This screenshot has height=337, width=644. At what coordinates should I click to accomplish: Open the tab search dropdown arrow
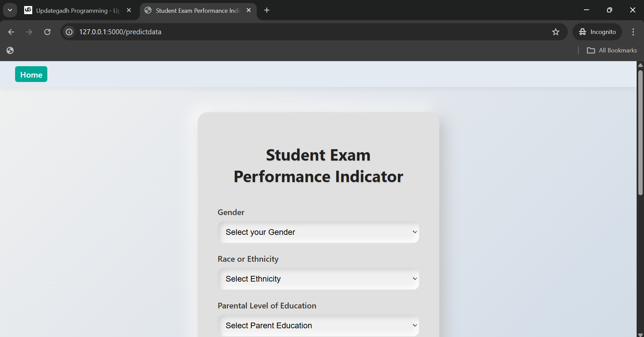[10, 10]
